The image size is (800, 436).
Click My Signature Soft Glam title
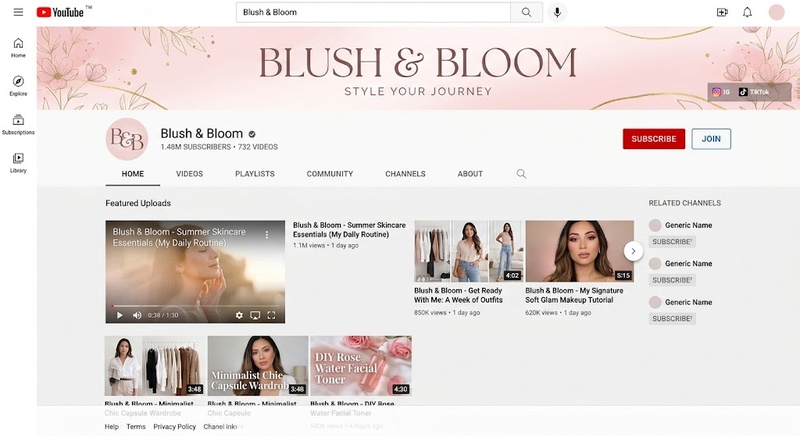coord(574,295)
